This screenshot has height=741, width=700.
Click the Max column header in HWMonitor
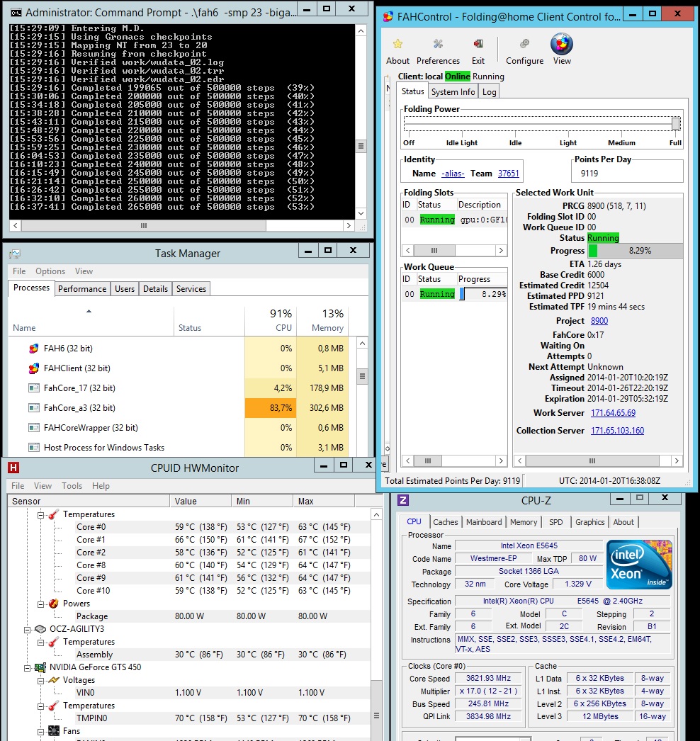[x=323, y=501]
